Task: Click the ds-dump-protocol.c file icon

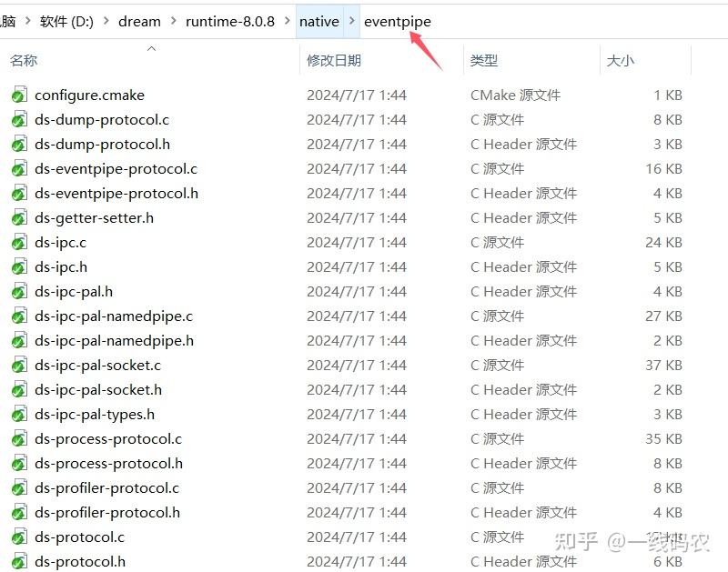Action: pyautogui.click(x=20, y=119)
